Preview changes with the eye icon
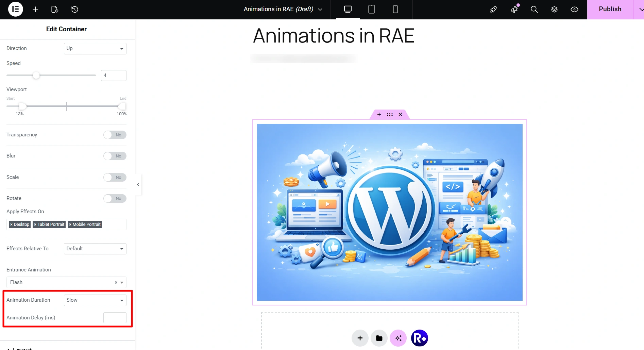The height and width of the screenshot is (350, 644). [574, 10]
